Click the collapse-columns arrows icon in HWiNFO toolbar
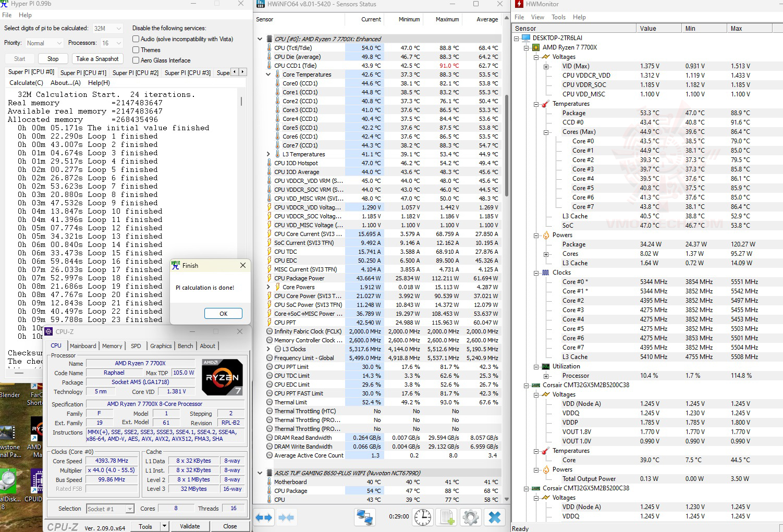This screenshot has width=783, height=532. pos(286,517)
